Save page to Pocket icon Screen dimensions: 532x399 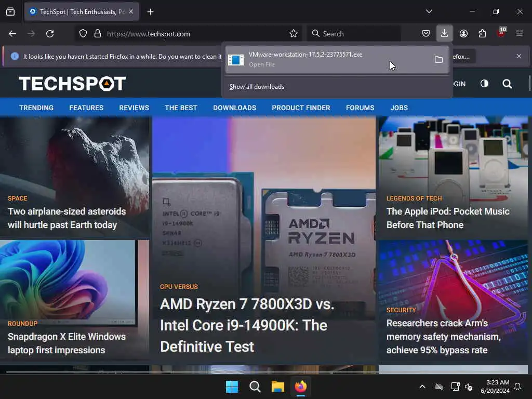426,33
